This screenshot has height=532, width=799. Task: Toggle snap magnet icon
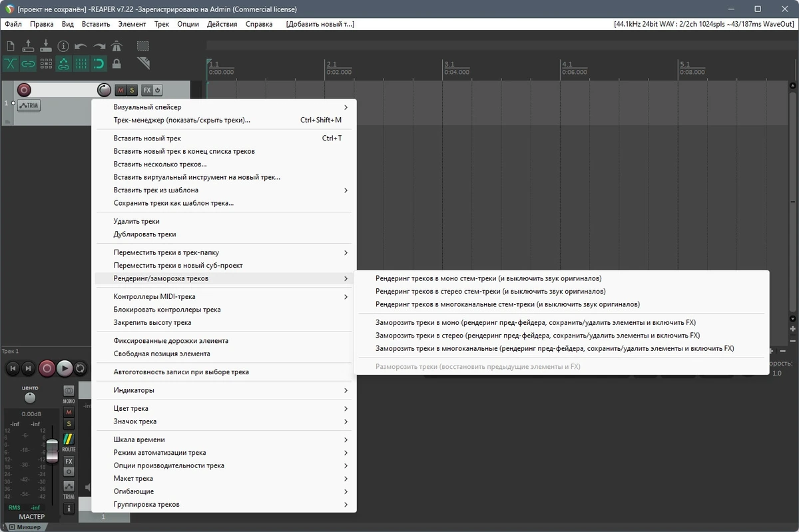point(99,64)
